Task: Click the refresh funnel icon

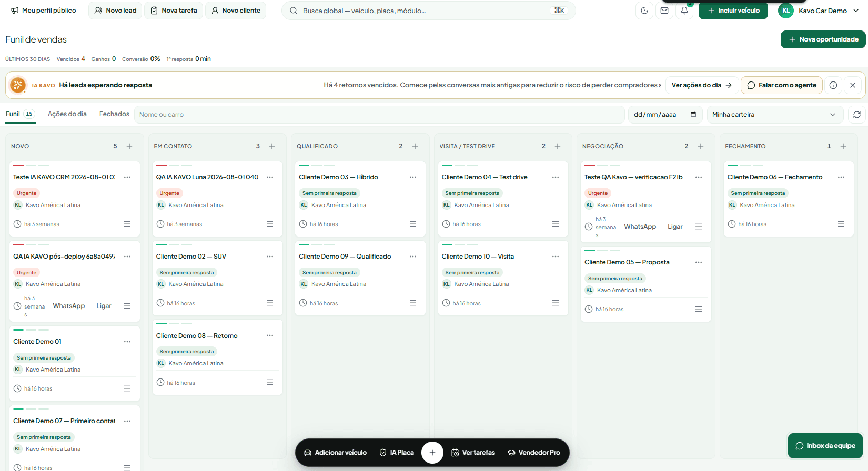Action: (857, 115)
